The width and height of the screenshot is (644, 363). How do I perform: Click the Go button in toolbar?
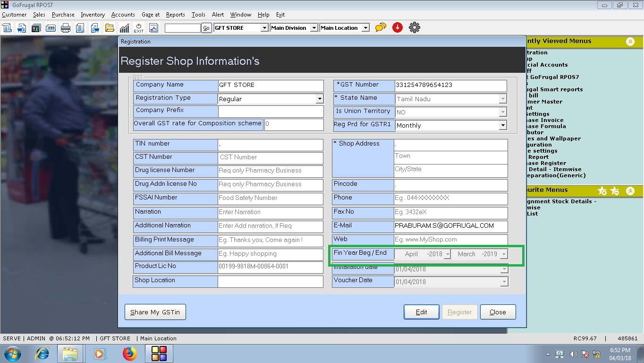point(206,28)
